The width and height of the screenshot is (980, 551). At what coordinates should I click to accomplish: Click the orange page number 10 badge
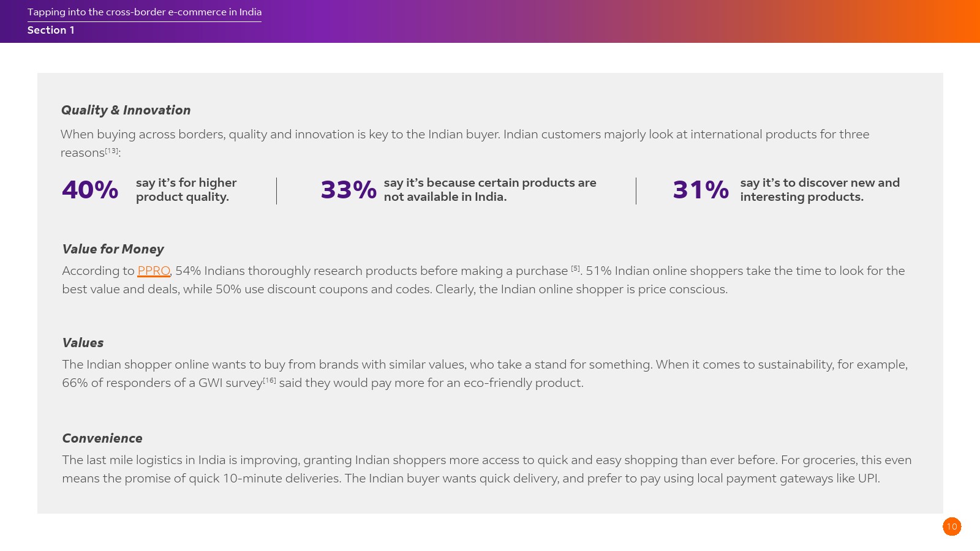pyautogui.click(x=952, y=527)
